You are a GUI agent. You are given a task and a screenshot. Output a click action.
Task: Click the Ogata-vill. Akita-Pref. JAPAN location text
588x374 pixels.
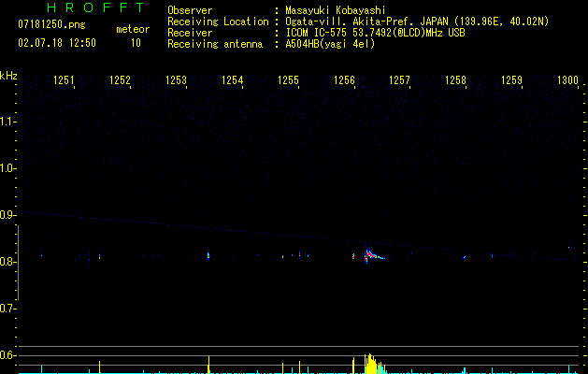[417, 22]
